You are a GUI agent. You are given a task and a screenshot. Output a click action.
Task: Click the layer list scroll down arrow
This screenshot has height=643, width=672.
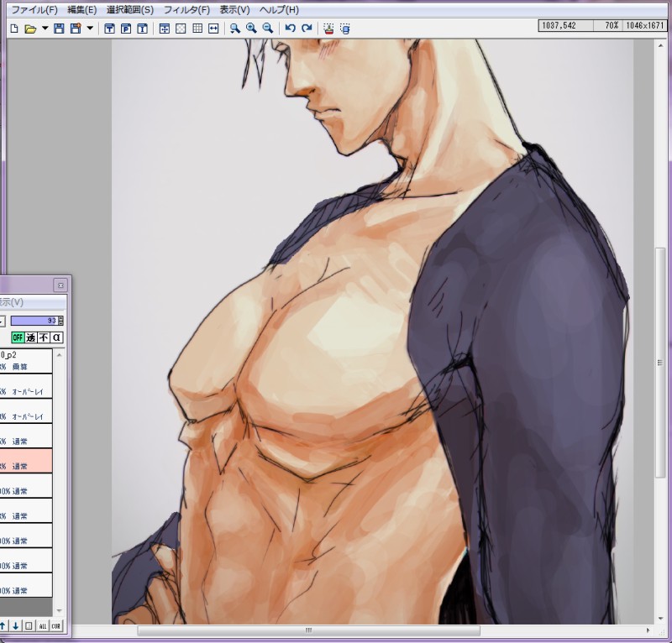pos(59,610)
